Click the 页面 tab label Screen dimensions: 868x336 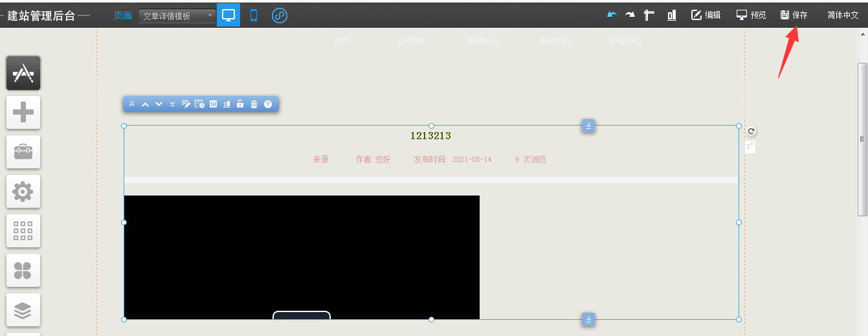(123, 16)
